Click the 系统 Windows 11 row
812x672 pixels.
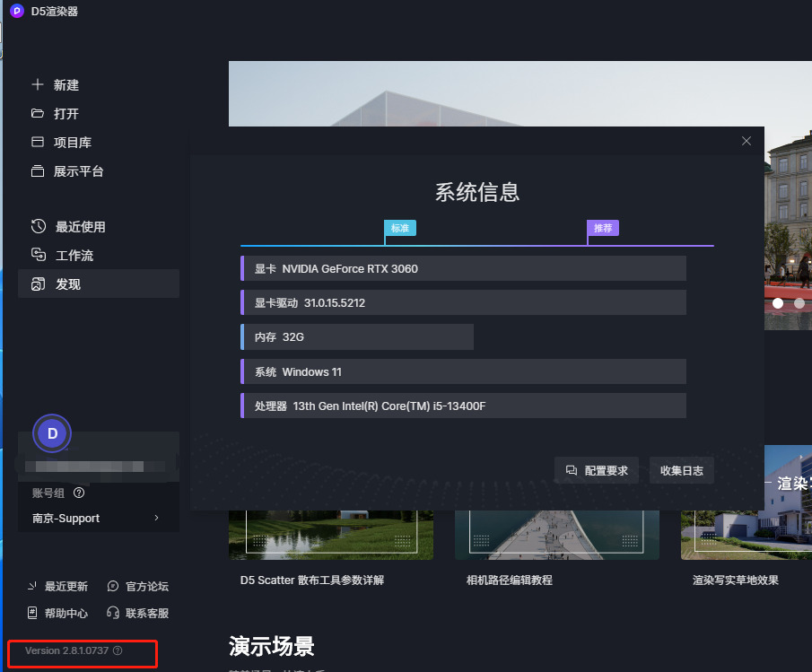pyautogui.click(x=464, y=371)
